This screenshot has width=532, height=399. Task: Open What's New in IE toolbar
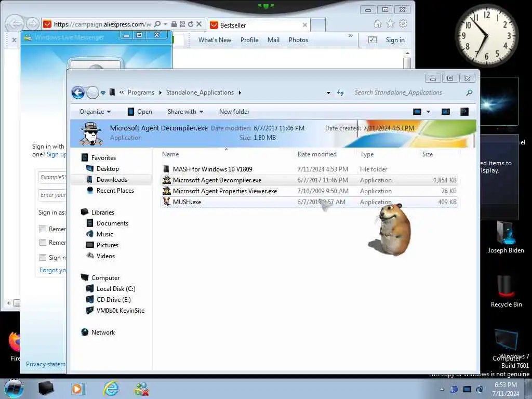(x=215, y=40)
